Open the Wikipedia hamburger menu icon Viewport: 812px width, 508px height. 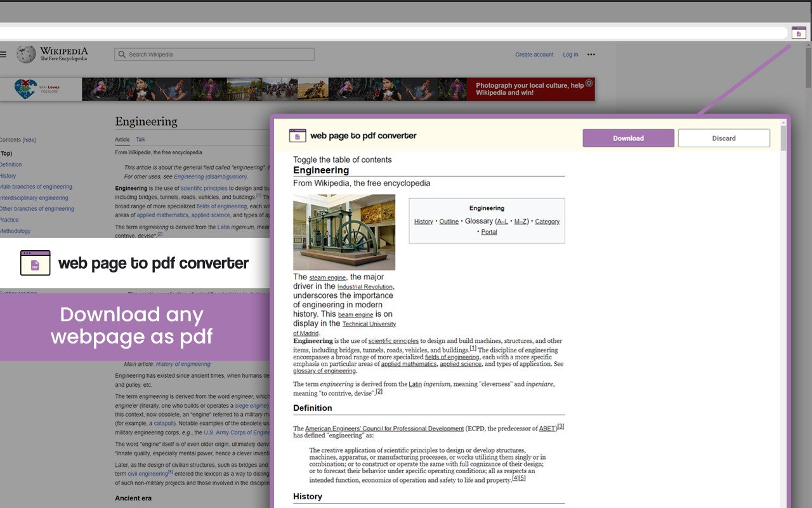pos(3,55)
